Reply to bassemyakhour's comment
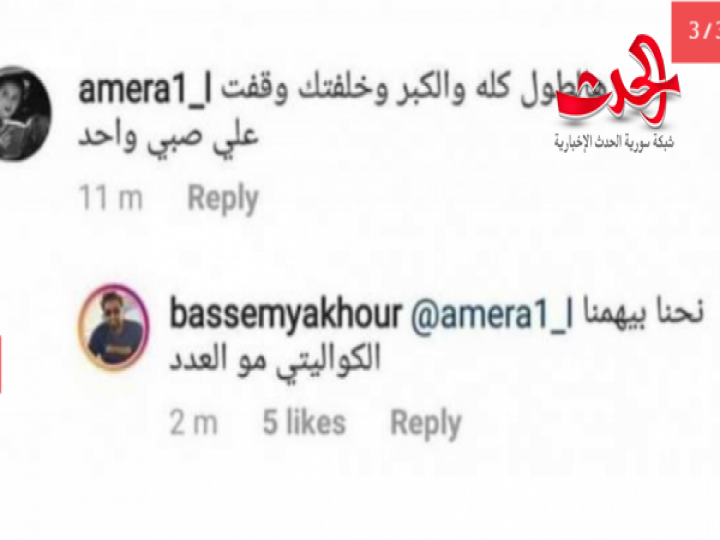The height and width of the screenshot is (540, 720). pos(426,423)
